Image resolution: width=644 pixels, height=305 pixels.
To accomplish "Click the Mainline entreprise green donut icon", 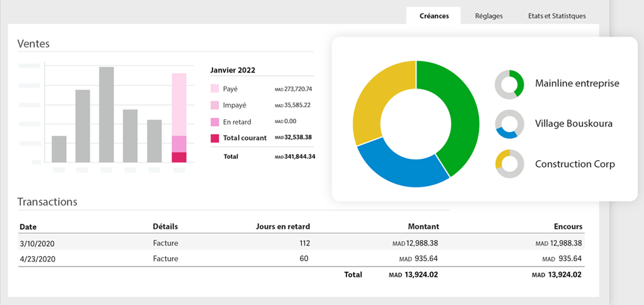I will 509,84.
